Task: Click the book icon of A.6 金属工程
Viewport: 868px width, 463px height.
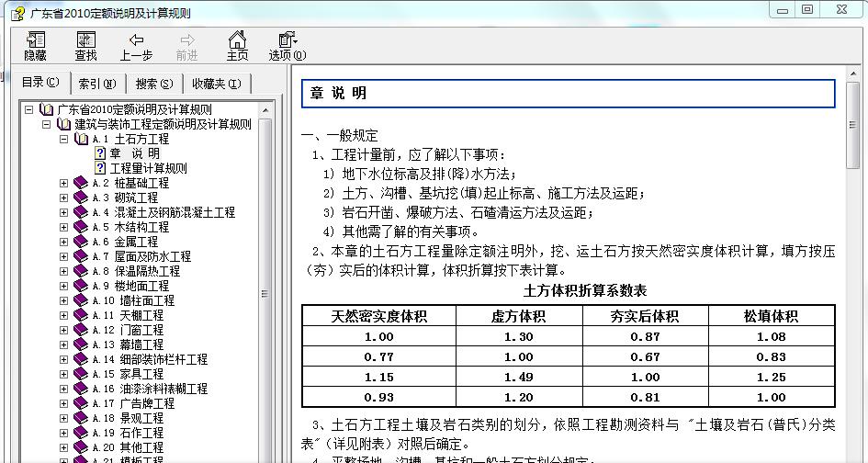Action: click(x=81, y=242)
